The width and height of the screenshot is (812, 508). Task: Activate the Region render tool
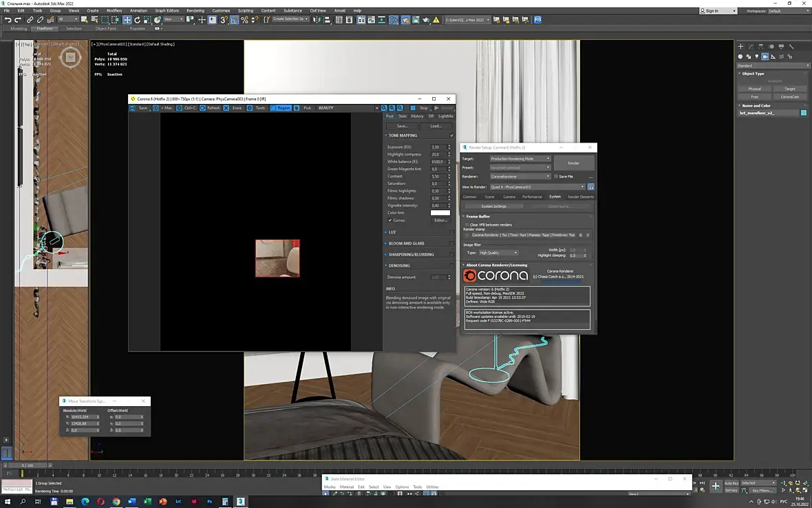[x=280, y=108]
